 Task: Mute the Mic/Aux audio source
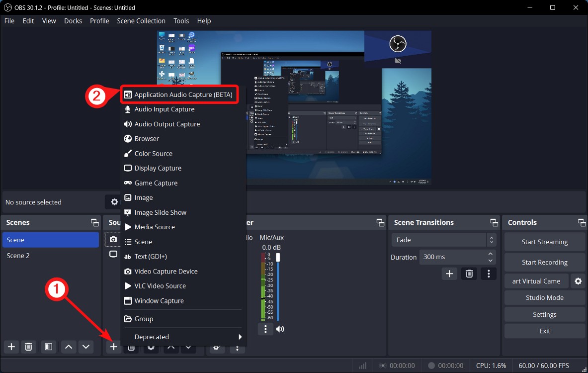(x=279, y=329)
